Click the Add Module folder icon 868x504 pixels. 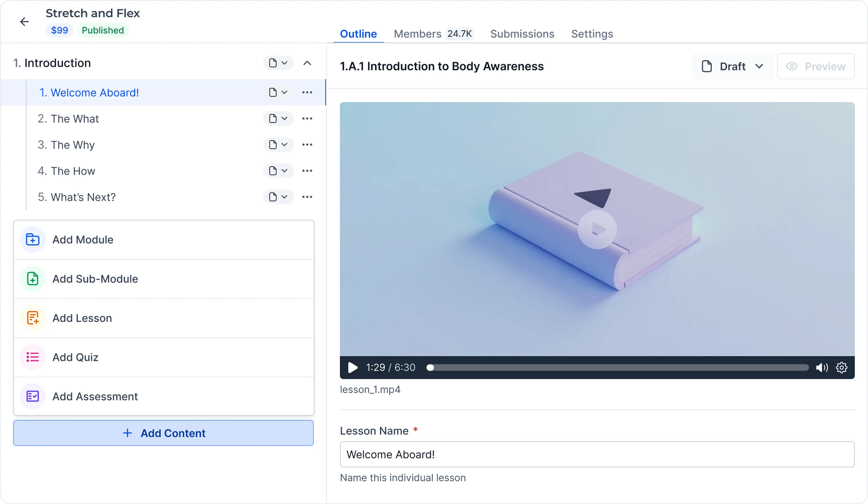point(33,240)
